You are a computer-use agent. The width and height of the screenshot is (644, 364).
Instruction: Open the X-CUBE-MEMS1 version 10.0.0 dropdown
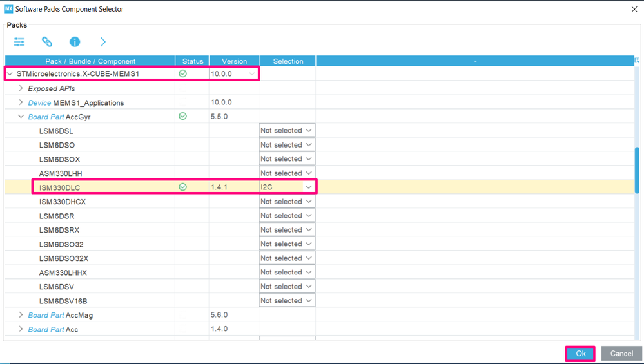point(252,74)
